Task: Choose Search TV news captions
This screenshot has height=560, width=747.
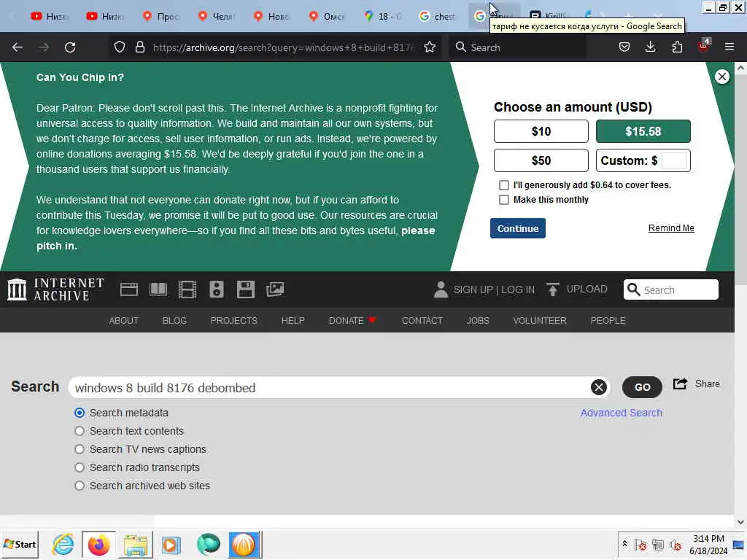Action: pyautogui.click(x=80, y=449)
